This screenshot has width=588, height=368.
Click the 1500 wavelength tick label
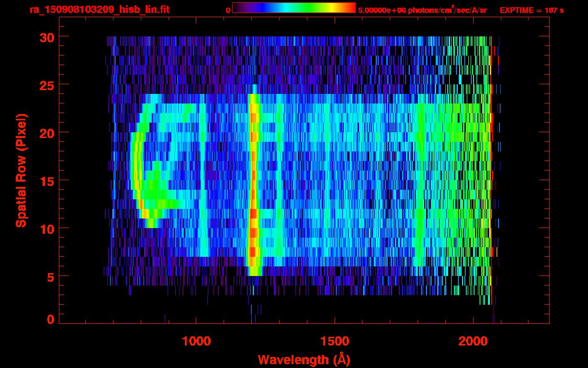[x=334, y=341]
